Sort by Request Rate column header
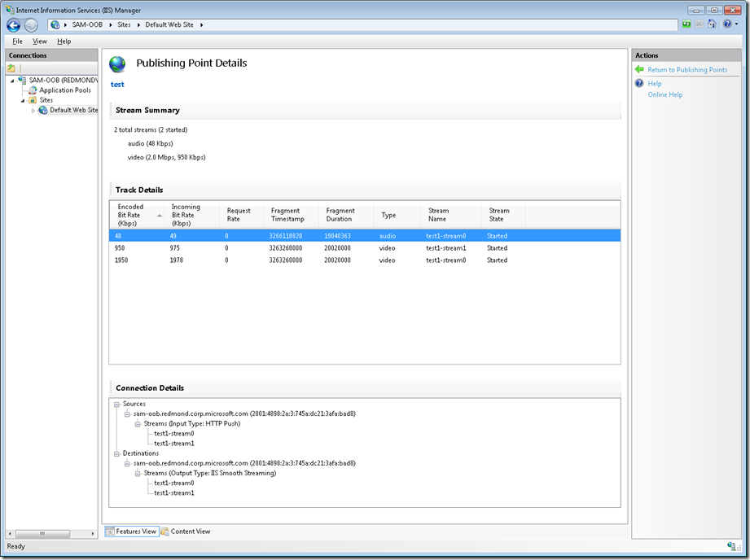 (241, 215)
